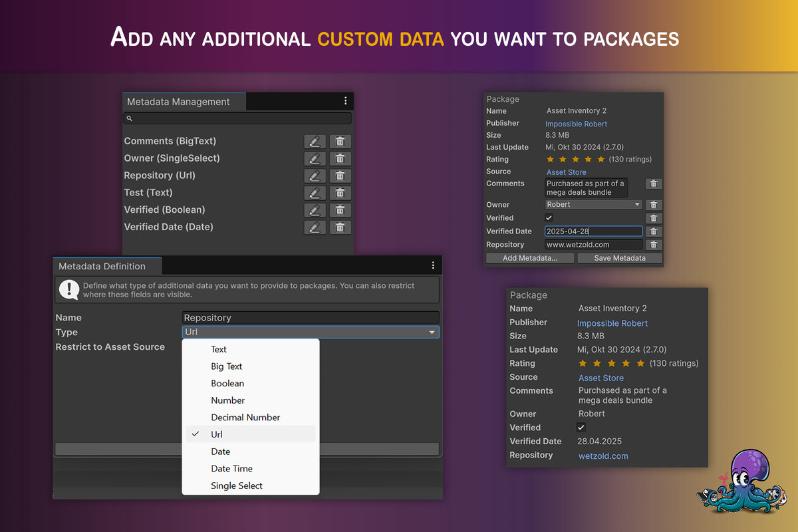Delete the Test (Text) metadata definition

(340, 192)
